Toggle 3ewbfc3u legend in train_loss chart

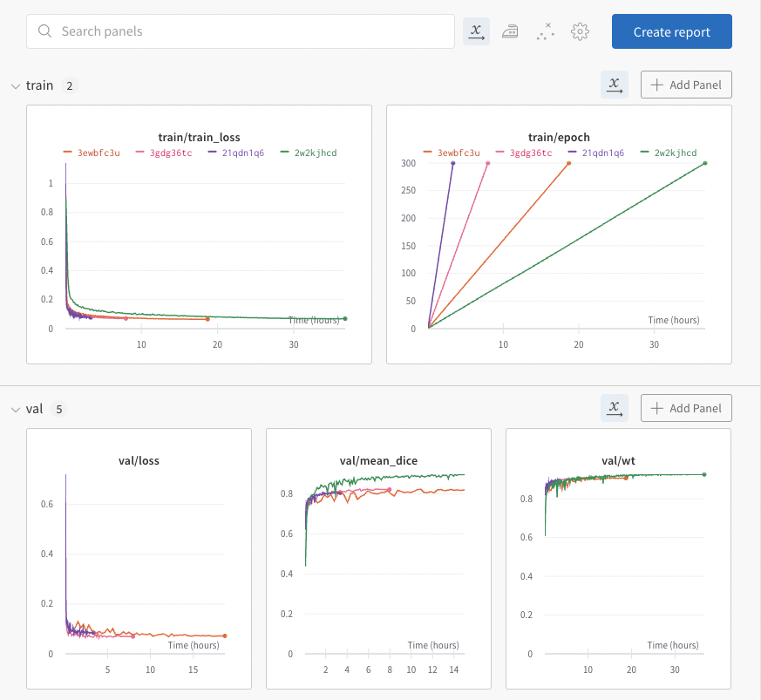[92, 153]
